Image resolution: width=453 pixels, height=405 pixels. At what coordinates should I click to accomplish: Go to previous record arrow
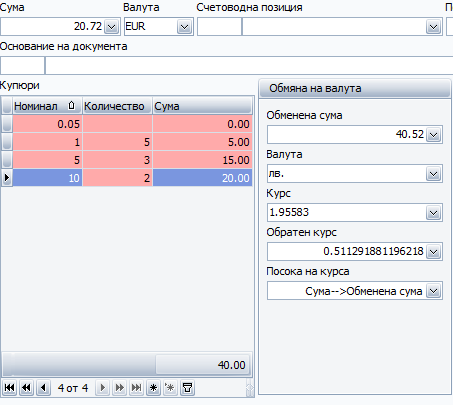(43, 388)
